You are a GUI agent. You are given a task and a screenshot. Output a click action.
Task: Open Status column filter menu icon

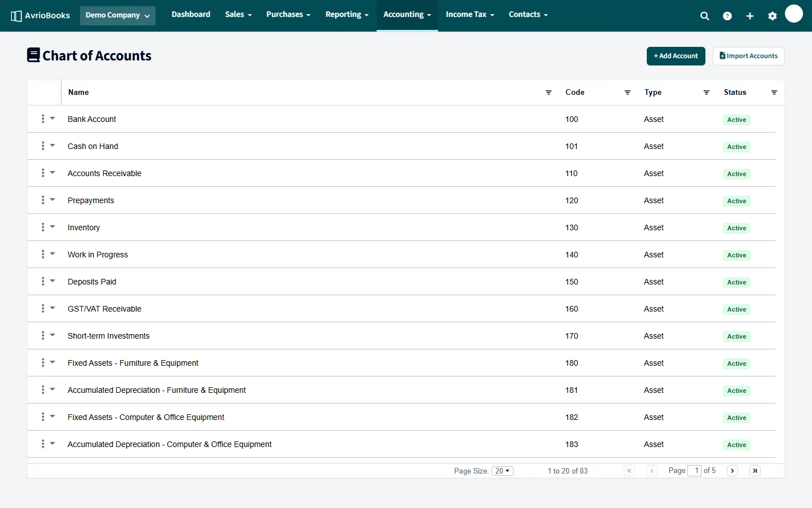774,93
